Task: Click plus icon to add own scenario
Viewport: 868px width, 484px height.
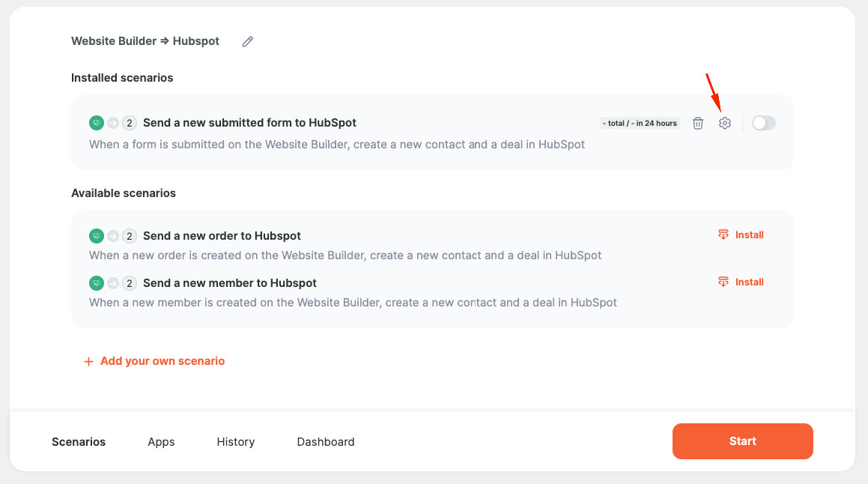Action: coord(88,362)
